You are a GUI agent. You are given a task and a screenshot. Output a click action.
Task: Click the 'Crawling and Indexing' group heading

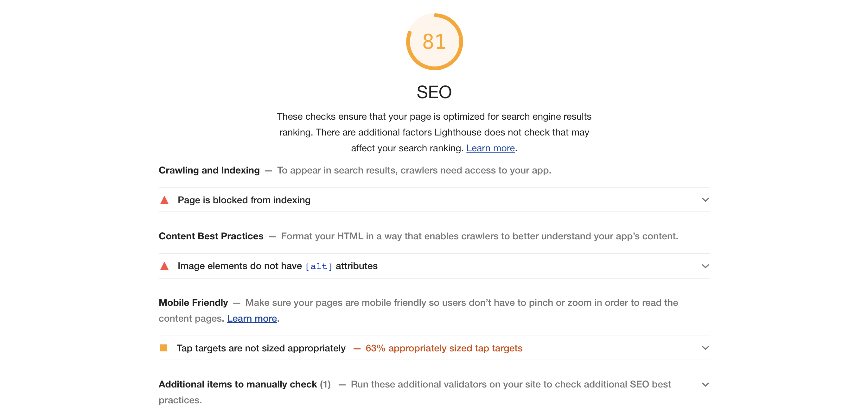pyautogui.click(x=209, y=170)
